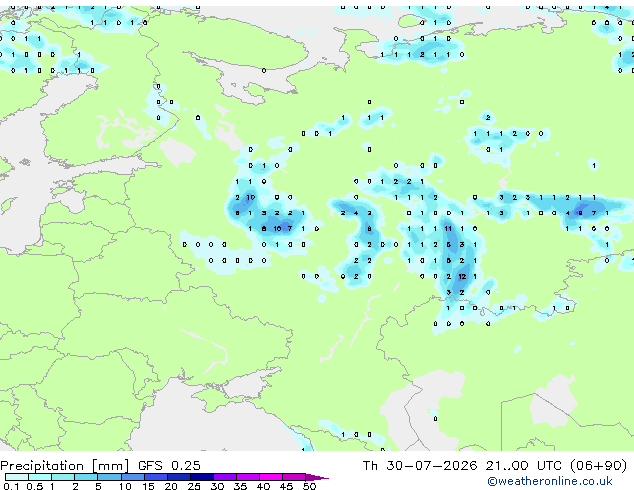Click the legend label '25'

point(194,486)
